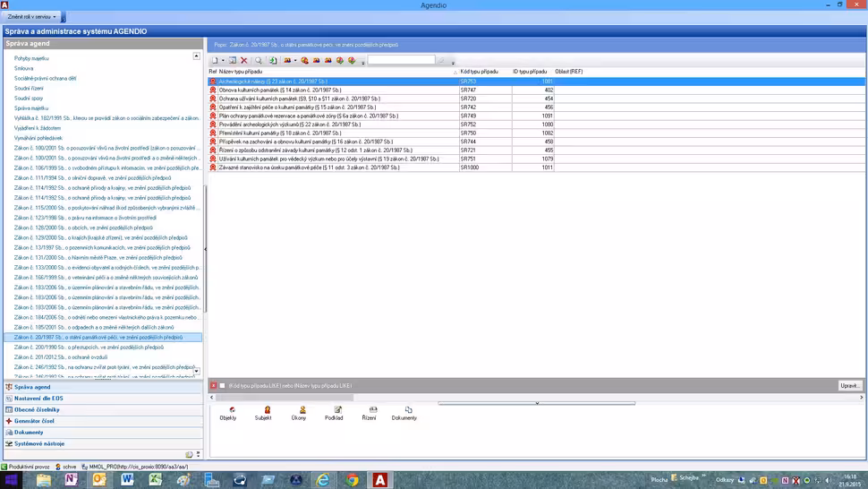The width and height of the screenshot is (868, 489).
Task: Click the Řízení icon in bottom panel
Action: [x=369, y=413]
